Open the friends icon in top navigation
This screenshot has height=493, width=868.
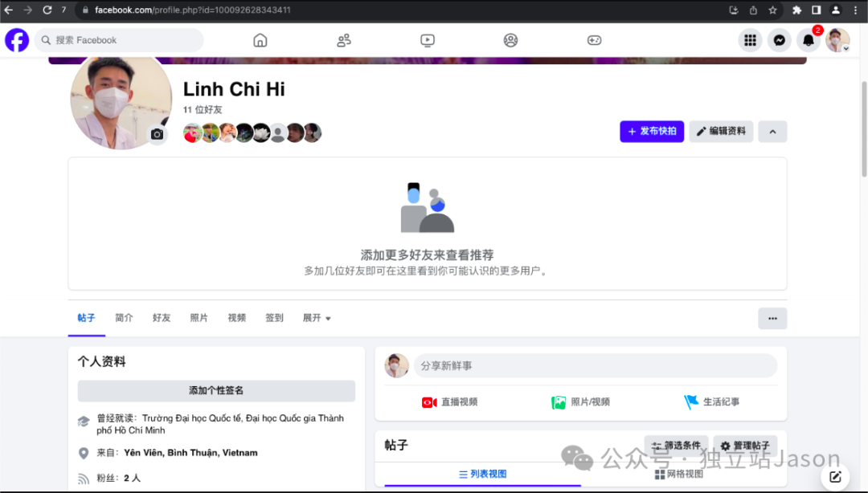click(343, 39)
